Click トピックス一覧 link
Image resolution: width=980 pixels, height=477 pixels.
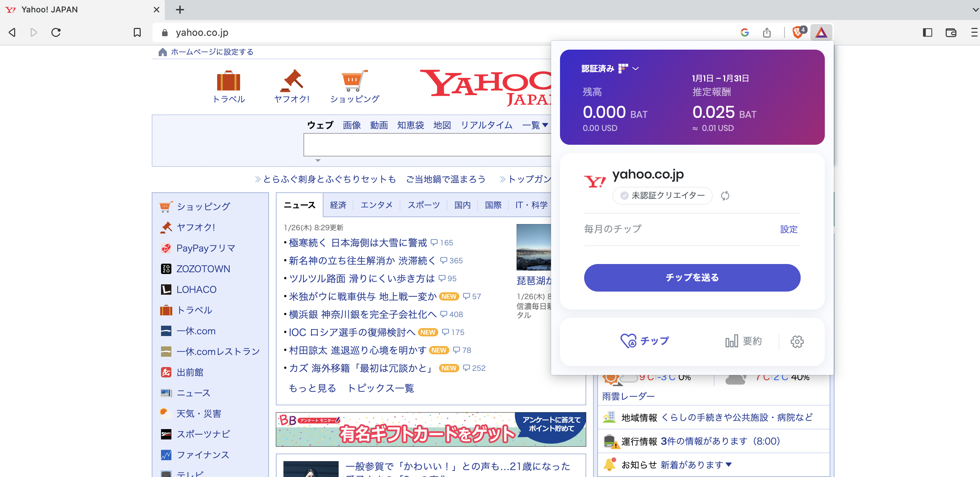pyautogui.click(x=381, y=388)
